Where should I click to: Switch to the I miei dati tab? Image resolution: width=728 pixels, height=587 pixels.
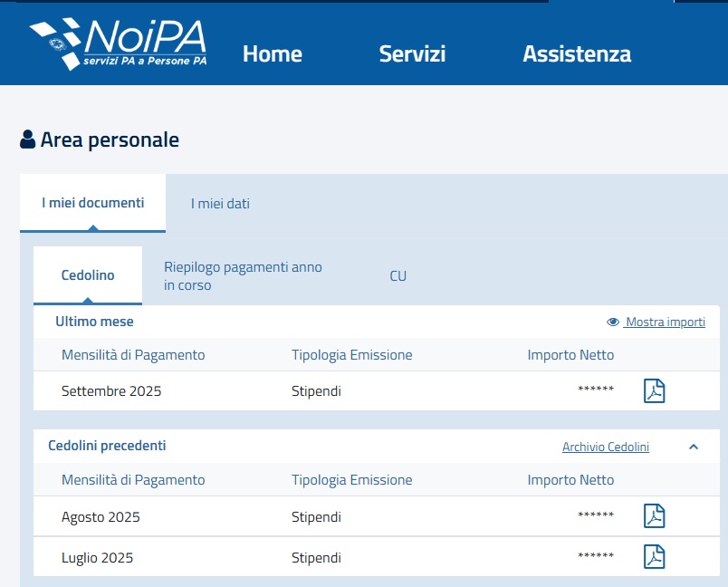[220, 204]
